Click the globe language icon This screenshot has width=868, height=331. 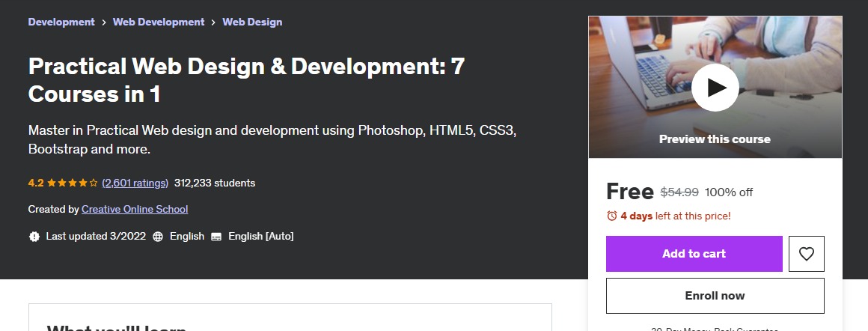point(158,237)
